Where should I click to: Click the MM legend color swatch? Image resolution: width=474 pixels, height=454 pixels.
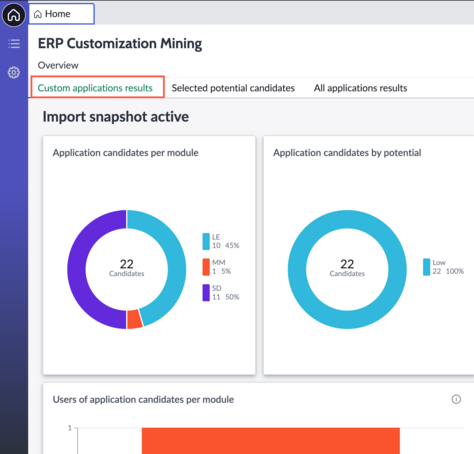click(206, 267)
